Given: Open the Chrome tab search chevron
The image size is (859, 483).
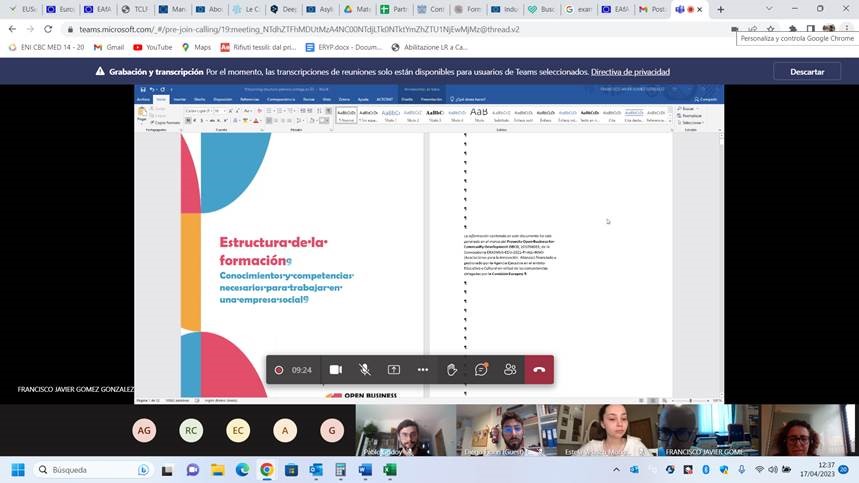Looking at the screenshot, I should coord(769,9).
